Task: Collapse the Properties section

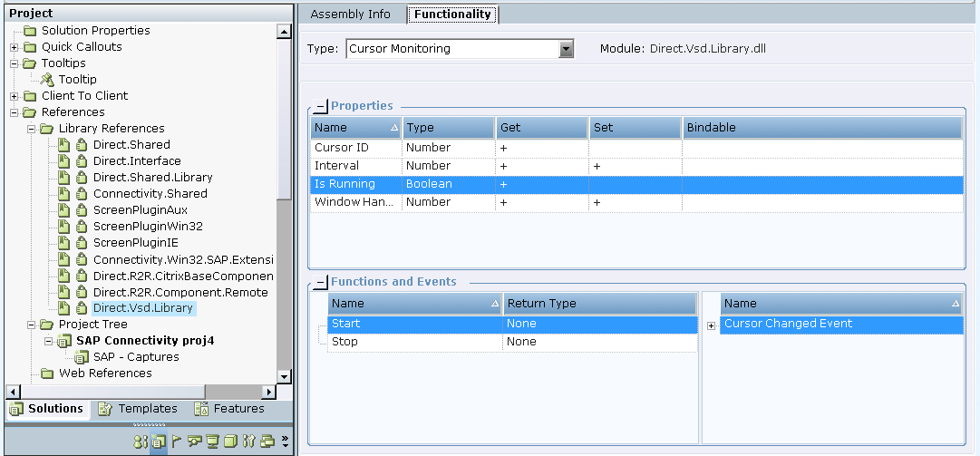Action: click(321, 107)
